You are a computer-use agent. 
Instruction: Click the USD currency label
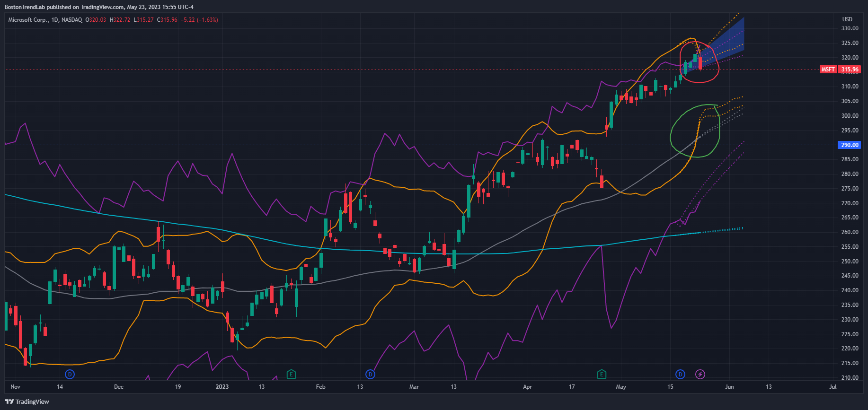(x=847, y=19)
